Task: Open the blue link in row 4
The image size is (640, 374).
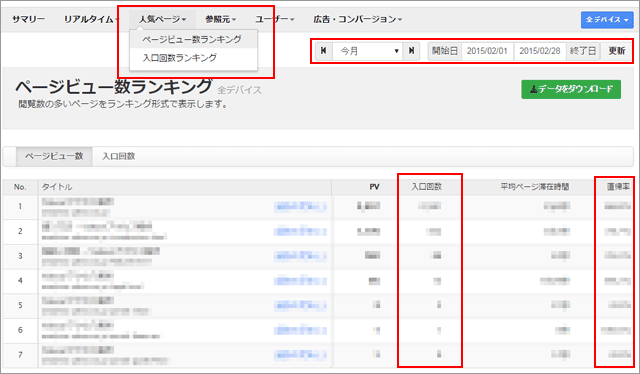Action: click(300, 280)
